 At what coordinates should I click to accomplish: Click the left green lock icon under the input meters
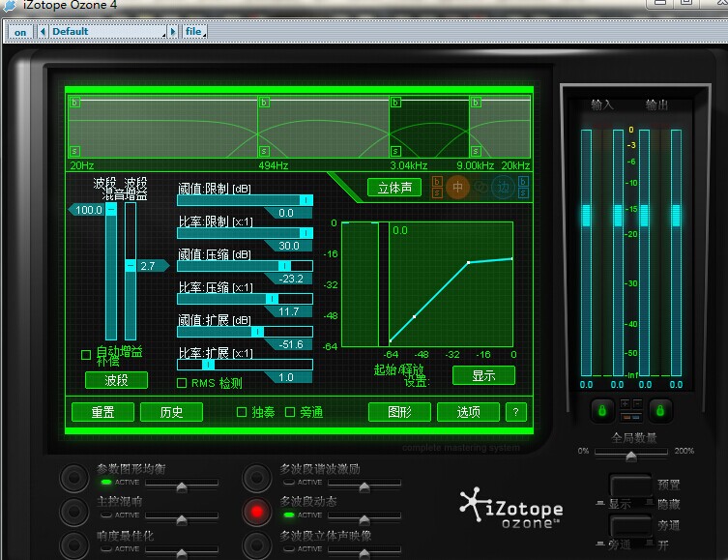tap(602, 411)
